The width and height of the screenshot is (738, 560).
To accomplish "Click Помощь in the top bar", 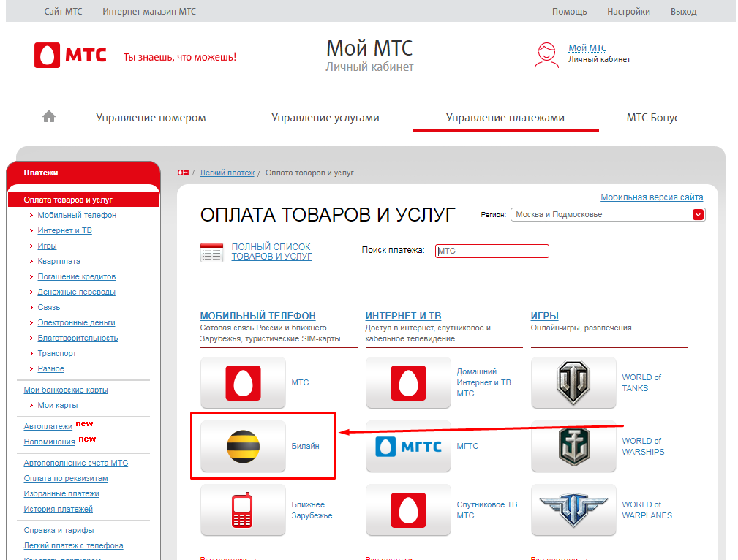I will 570,11.
